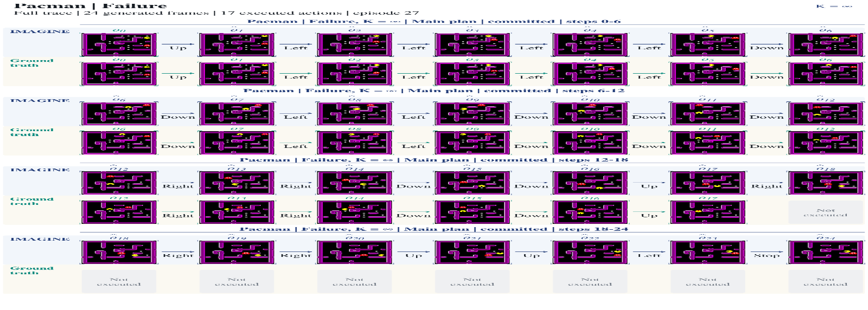This screenshot has height=310, width=868.
Task: Open IMAGINE frame ô19 thumbnail
Action: click(237, 253)
